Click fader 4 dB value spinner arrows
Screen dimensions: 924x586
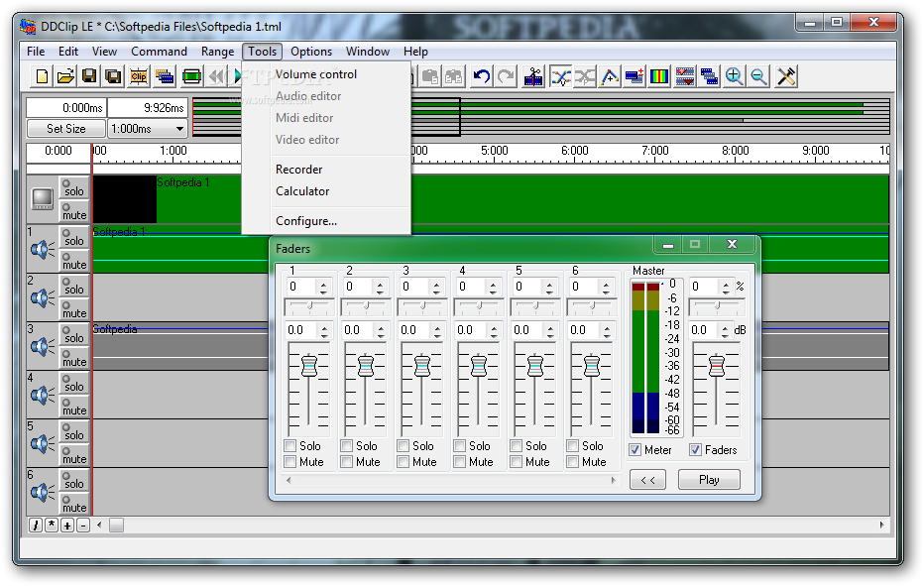click(x=494, y=331)
